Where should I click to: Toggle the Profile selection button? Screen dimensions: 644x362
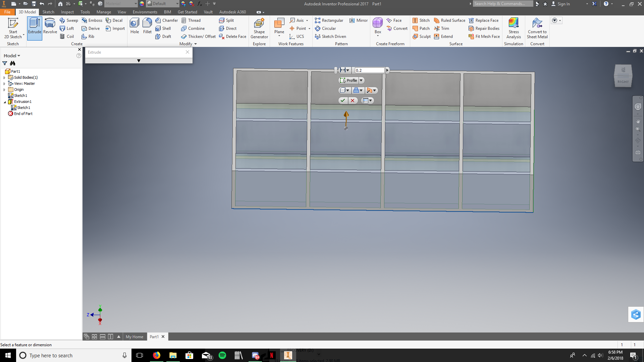tap(348, 80)
